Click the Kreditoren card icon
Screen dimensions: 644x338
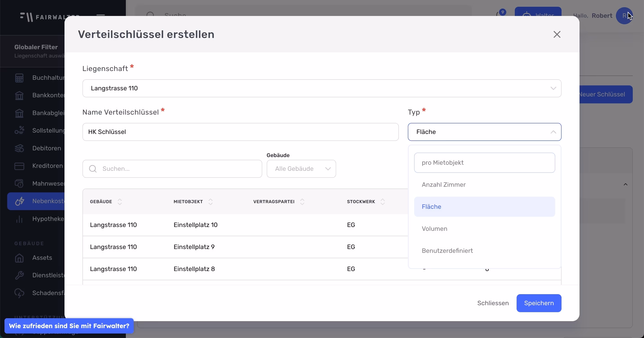tap(19, 166)
